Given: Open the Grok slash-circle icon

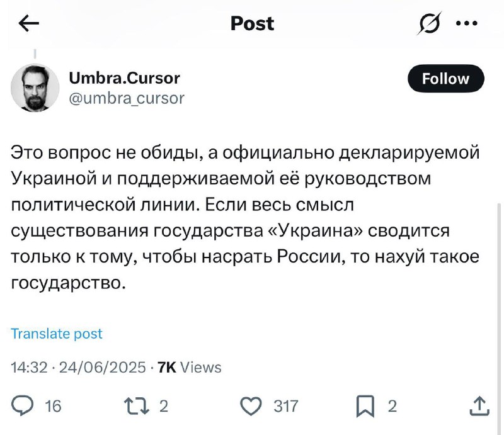Looking at the screenshot, I should click(x=430, y=23).
